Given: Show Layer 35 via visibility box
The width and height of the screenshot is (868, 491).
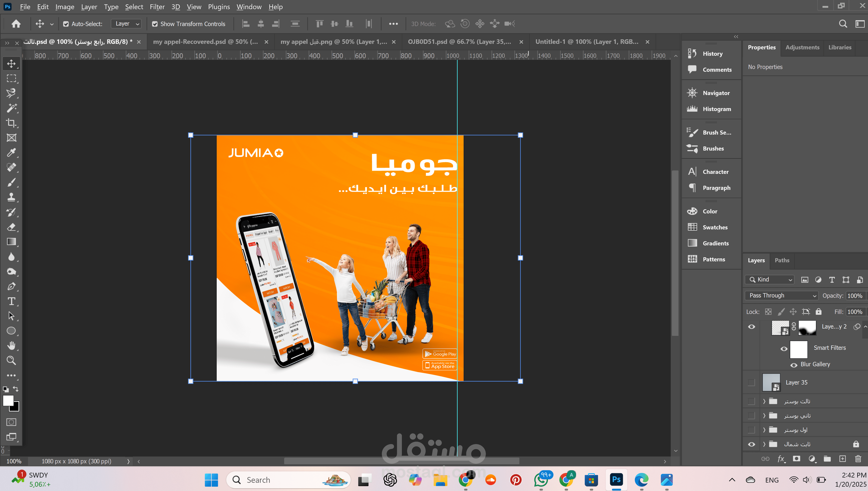Looking at the screenshot, I should pyautogui.click(x=752, y=382).
